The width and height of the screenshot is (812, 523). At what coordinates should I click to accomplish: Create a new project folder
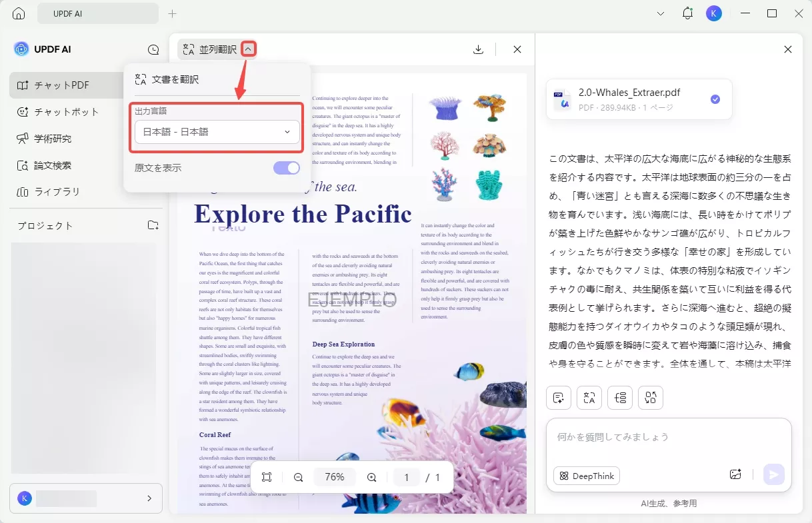pos(153,225)
